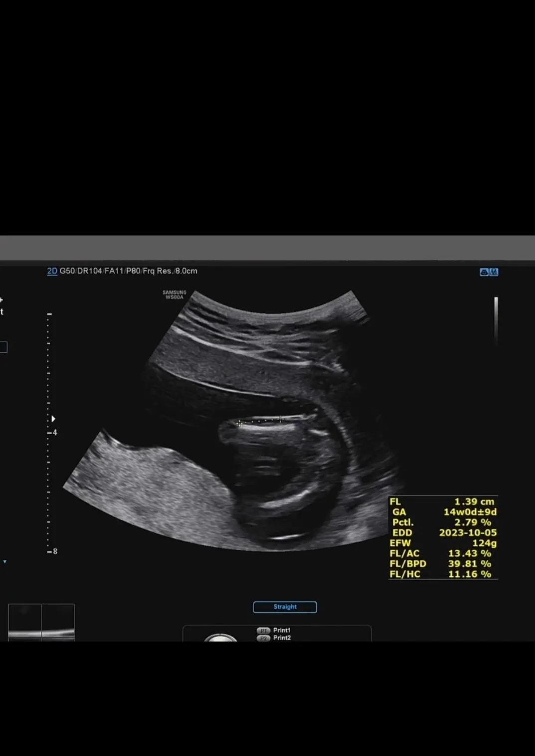Click the left blue icon at top right
Screen dimensions: 535x756
click(484, 272)
